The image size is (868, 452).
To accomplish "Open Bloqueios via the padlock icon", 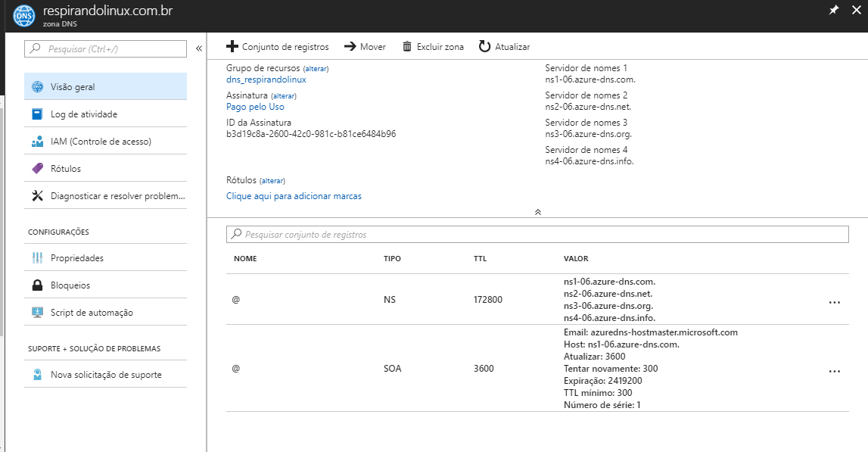I will [x=37, y=285].
